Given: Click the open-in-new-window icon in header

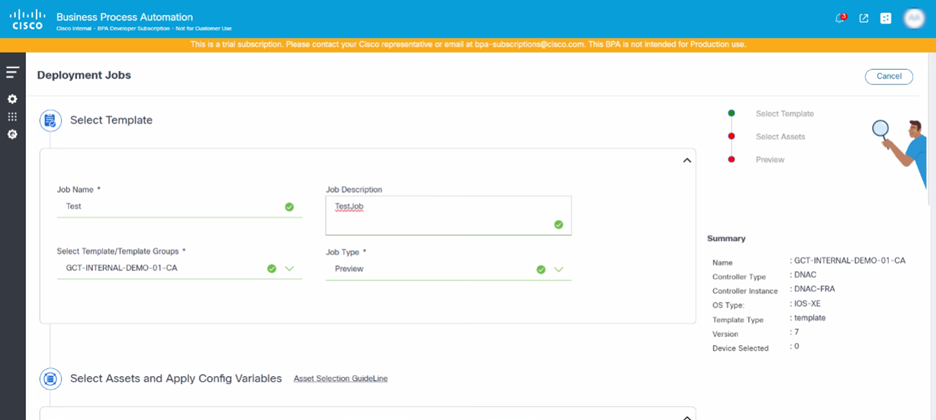Looking at the screenshot, I should [863, 18].
